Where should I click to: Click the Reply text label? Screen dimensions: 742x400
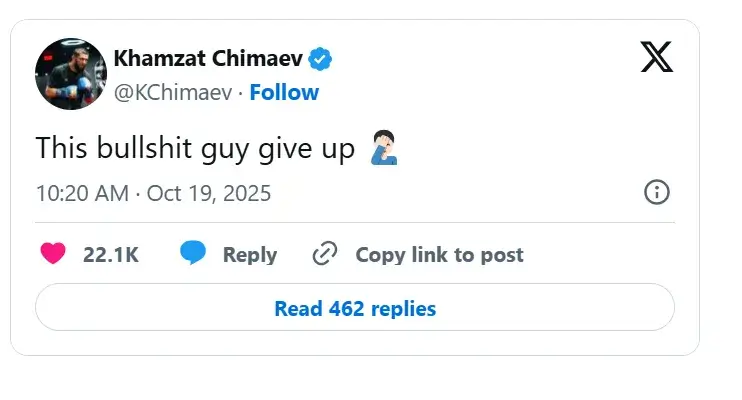pyautogui.click(x=249, y=255)
